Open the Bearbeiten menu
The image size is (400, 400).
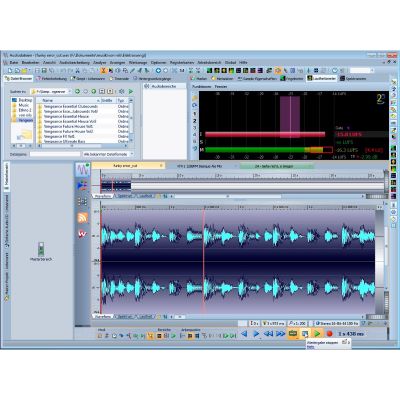point(30,62)
